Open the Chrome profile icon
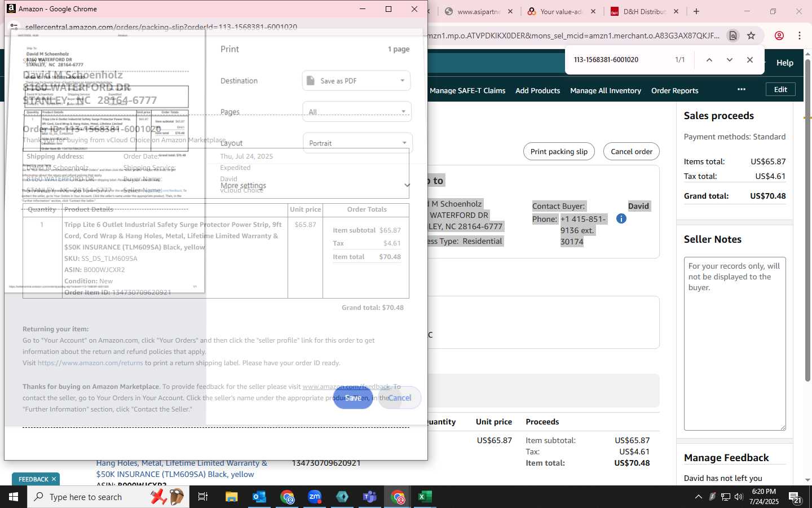Screen dimensions: 812x508 click(x=779, y=36)
